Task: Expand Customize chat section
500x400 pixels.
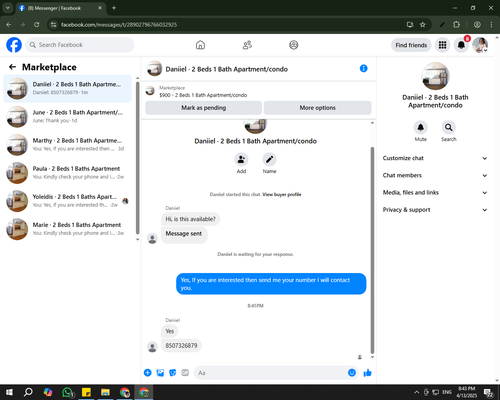Action: (435, 158)
